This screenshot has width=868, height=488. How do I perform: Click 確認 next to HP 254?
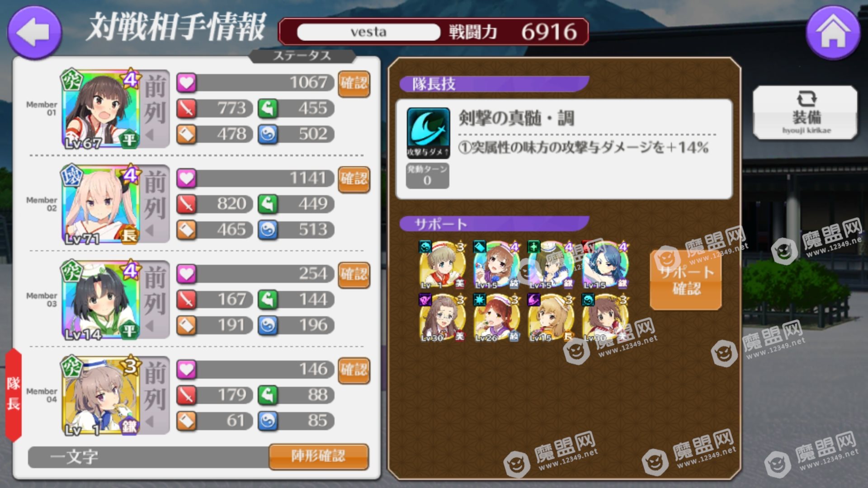354,275
